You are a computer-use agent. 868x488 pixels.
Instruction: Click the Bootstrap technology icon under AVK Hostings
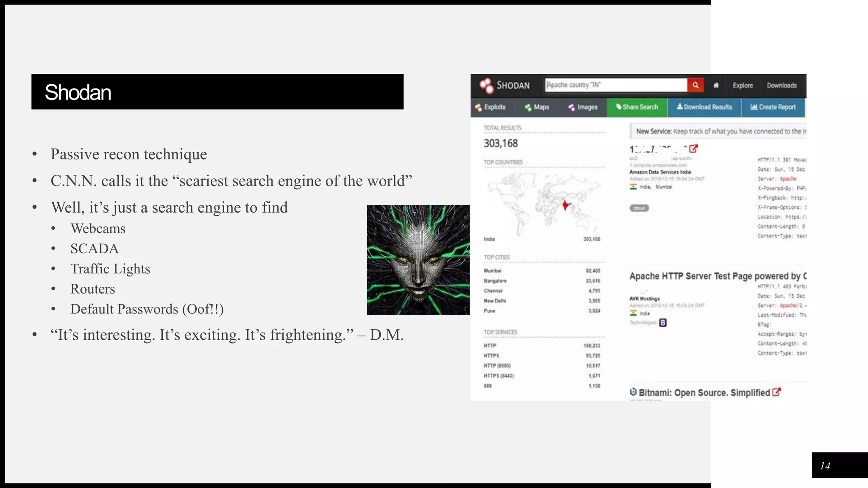click(x=663, y=323)
